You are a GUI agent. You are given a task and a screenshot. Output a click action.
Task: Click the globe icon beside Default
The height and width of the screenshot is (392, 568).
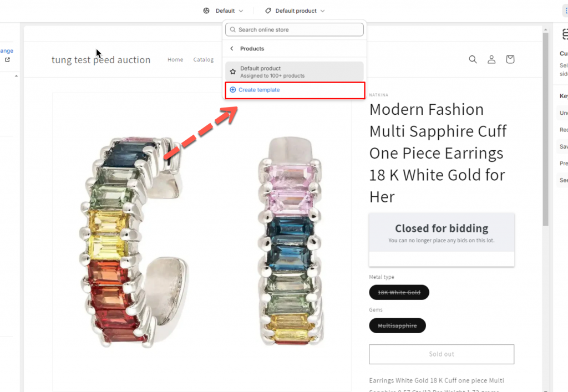click(206, 11)
